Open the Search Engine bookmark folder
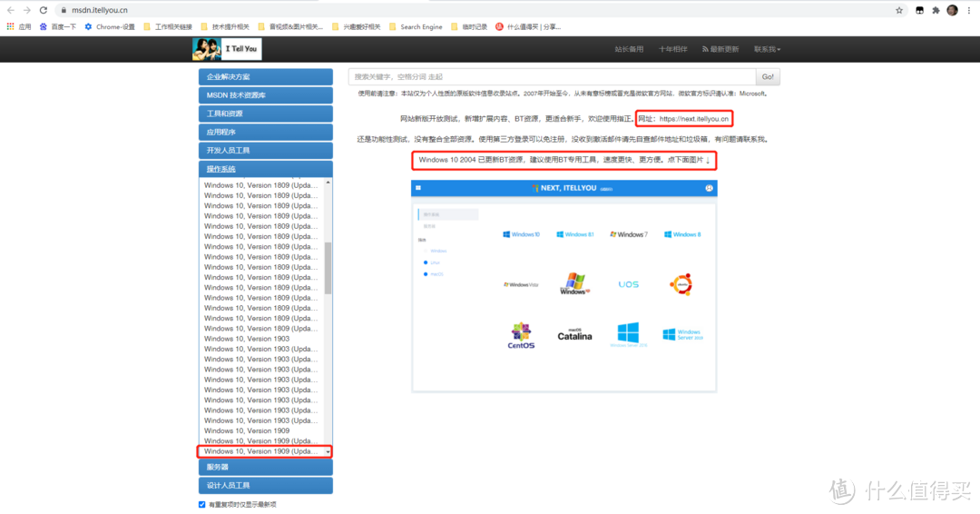This screenshot has height=514, width=980. point(416,27)
